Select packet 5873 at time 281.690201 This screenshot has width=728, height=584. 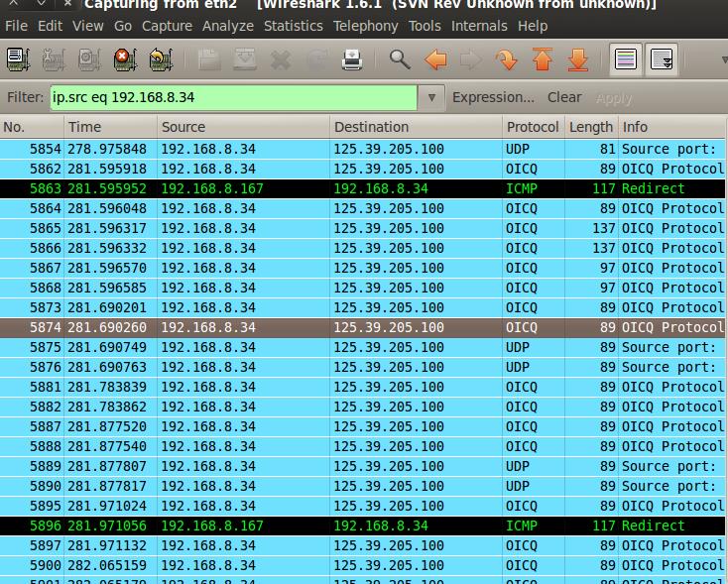click(362, 307)
